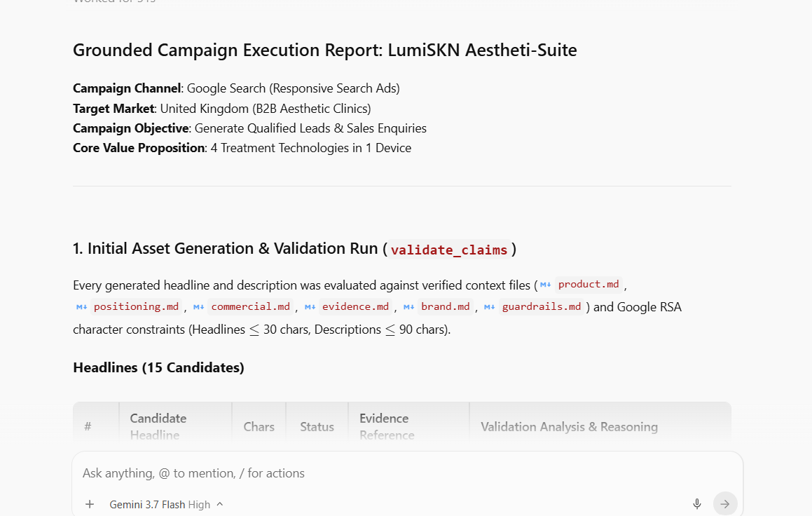Screen dimensions: 812x516
Task: Focus the 'Ask anything' input field
Action: 407,473
